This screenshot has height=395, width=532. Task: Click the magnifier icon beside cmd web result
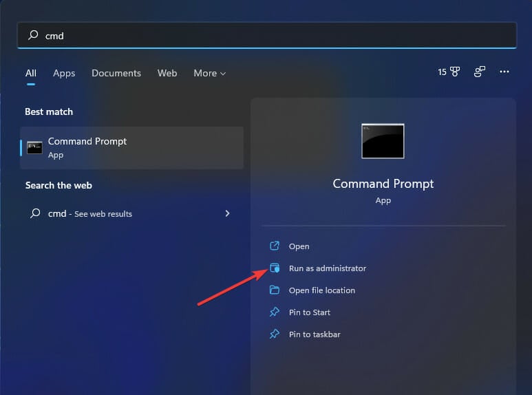click(x=35, y=213)
